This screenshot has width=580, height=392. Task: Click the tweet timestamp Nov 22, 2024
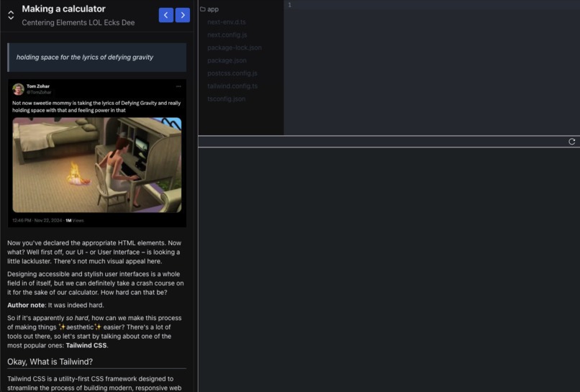48,220
